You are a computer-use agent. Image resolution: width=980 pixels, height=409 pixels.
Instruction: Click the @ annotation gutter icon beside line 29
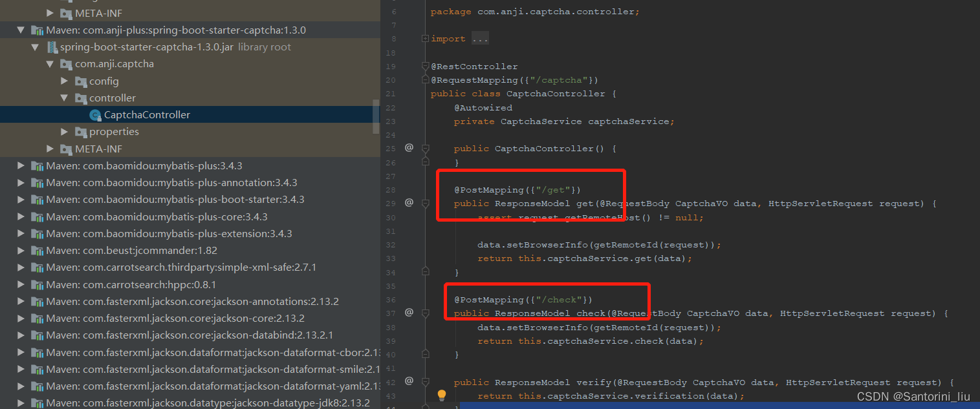pos(409,203)
